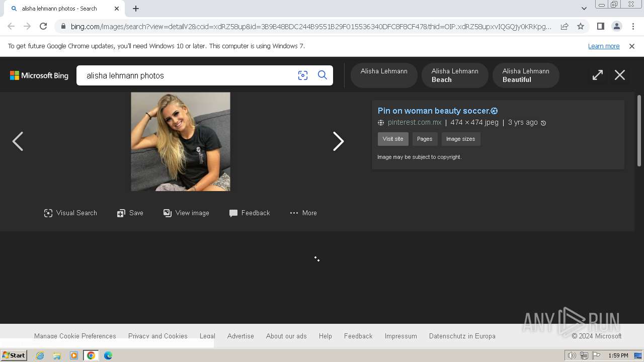The image size is (644, 362).
Task: Switch to the Image sizes tab
Action: pyautogui.click(x=460, y=139)
